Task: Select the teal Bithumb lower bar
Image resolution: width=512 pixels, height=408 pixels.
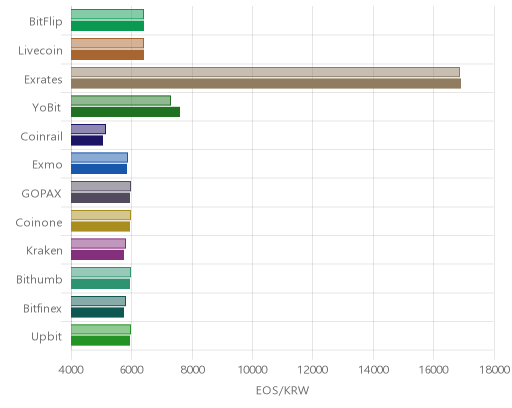Action: click(x=101, y=284)
